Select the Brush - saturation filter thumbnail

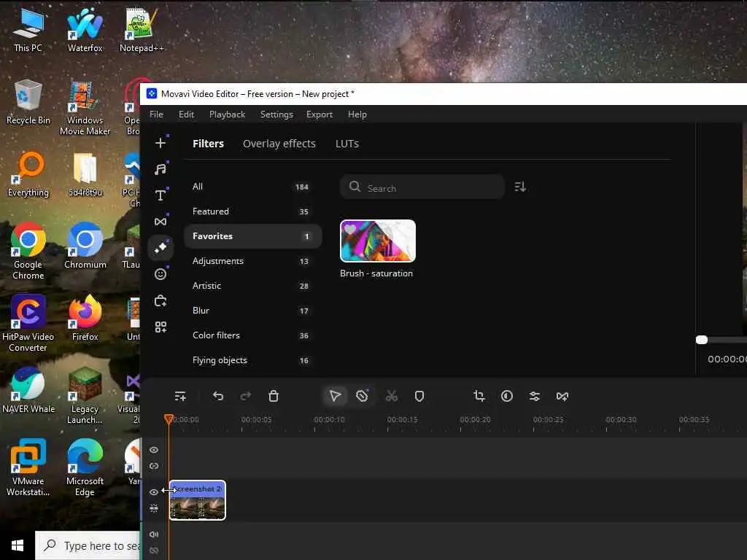(378, 241)
